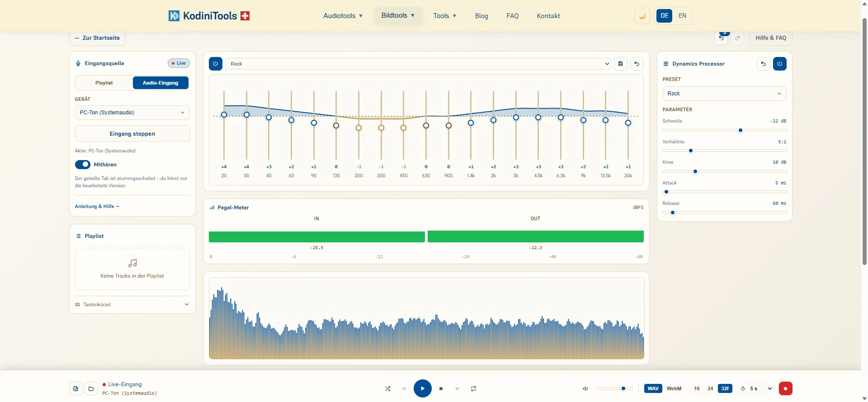
Task: Toggle repeat mode
Action: pyautogui.click(x=474, y=388)
